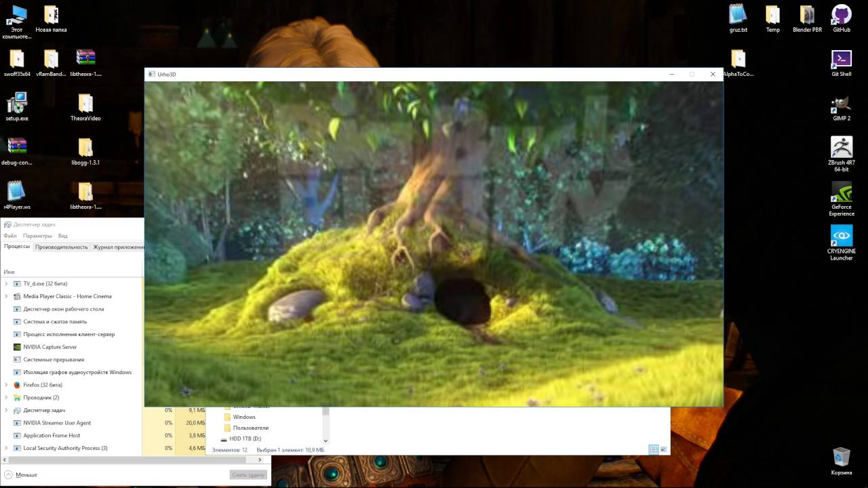Click the Explorer tree scrollbar down arrow
This screenshot has width=868, height=488.
coord(325,441)
